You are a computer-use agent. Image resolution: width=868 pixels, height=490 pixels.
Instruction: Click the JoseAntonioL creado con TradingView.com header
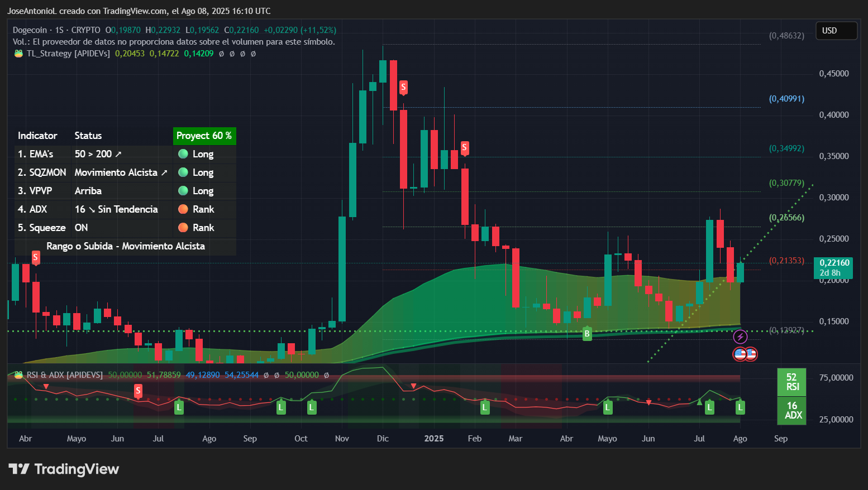[x=139, y=11]
